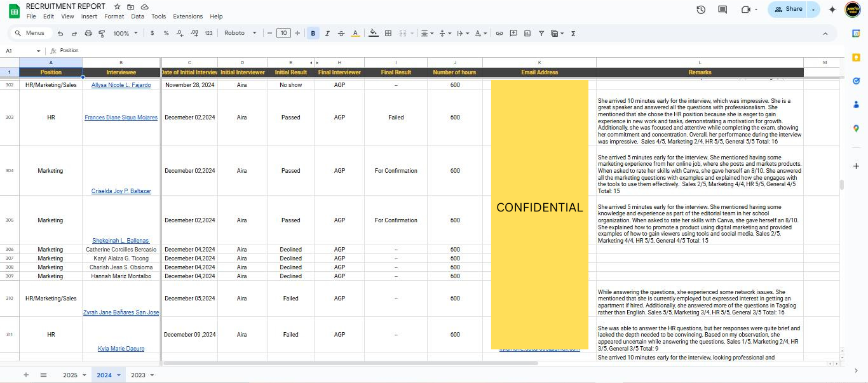Open fill color picker
The width and height of the screenshot is (868, 383).
[x=374, y=33]
